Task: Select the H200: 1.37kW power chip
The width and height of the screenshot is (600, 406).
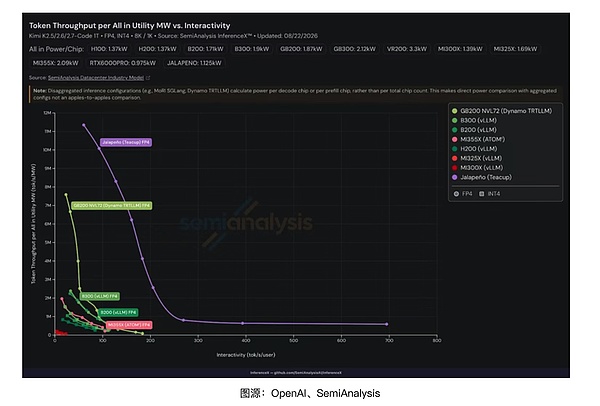Action: 157,49
